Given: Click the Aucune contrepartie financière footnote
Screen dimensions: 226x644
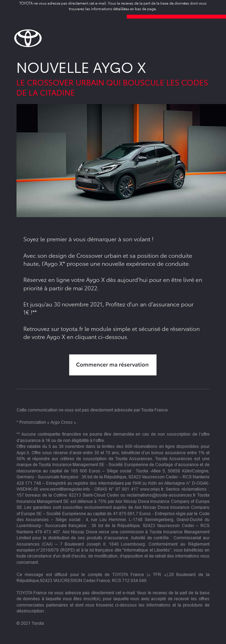Looking at the screenshot, I should 113,437.
